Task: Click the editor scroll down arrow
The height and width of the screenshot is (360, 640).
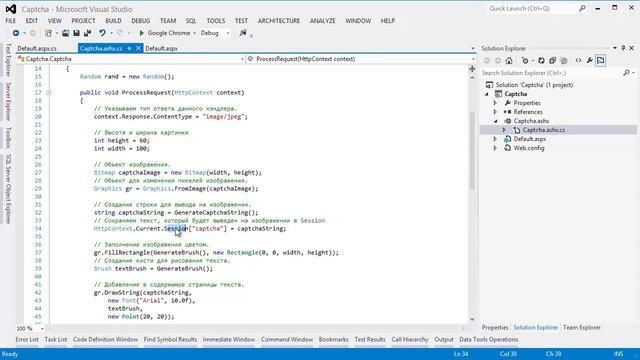Action: [x=472, y=320]
